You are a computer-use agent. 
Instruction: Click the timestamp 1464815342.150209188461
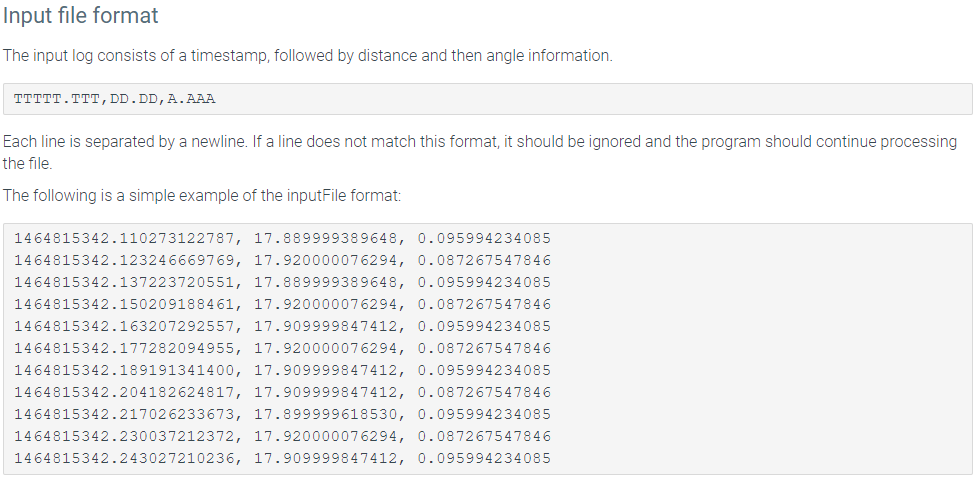click(124, 304)
